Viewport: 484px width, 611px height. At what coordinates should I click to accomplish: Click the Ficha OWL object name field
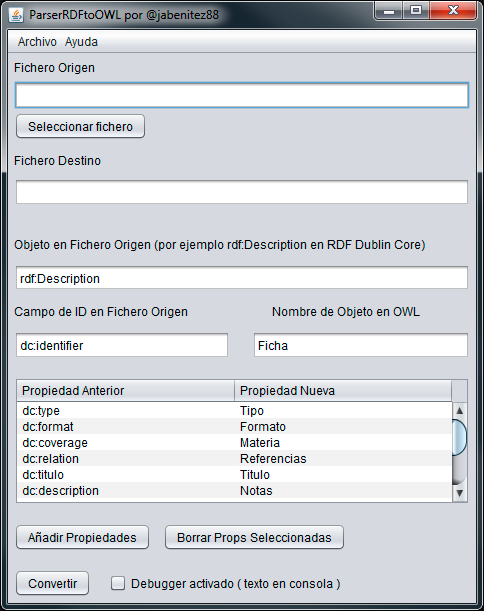coord(360,345)
